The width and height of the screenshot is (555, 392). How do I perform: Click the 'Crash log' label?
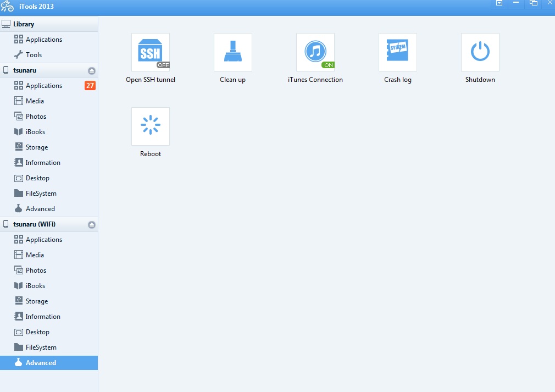[x=398, y=80]
